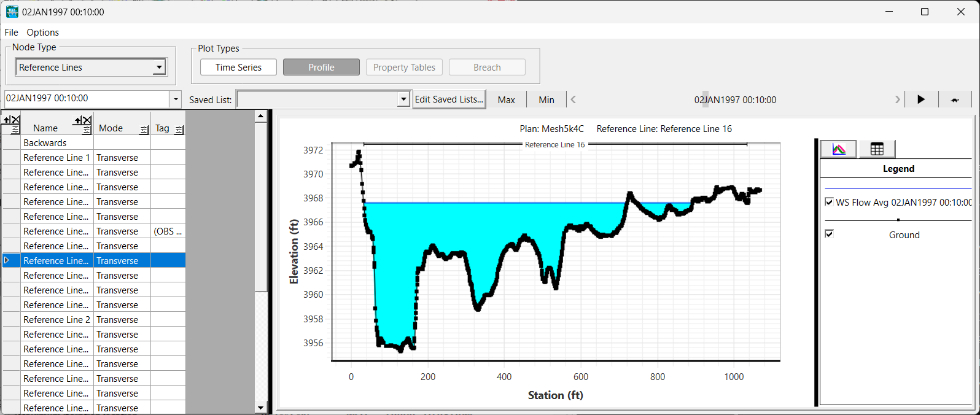Expand the Node Type Reference Lines dropdown
This screenshot has height=415, width=980.
pos(159,67)
